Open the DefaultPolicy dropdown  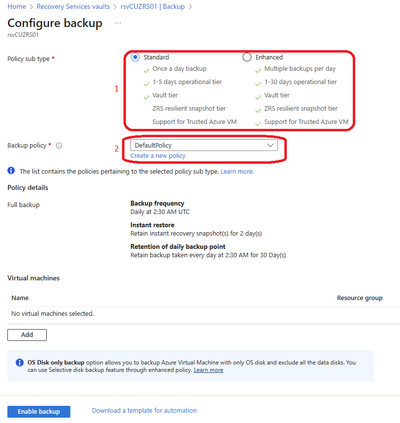(204, 145)
